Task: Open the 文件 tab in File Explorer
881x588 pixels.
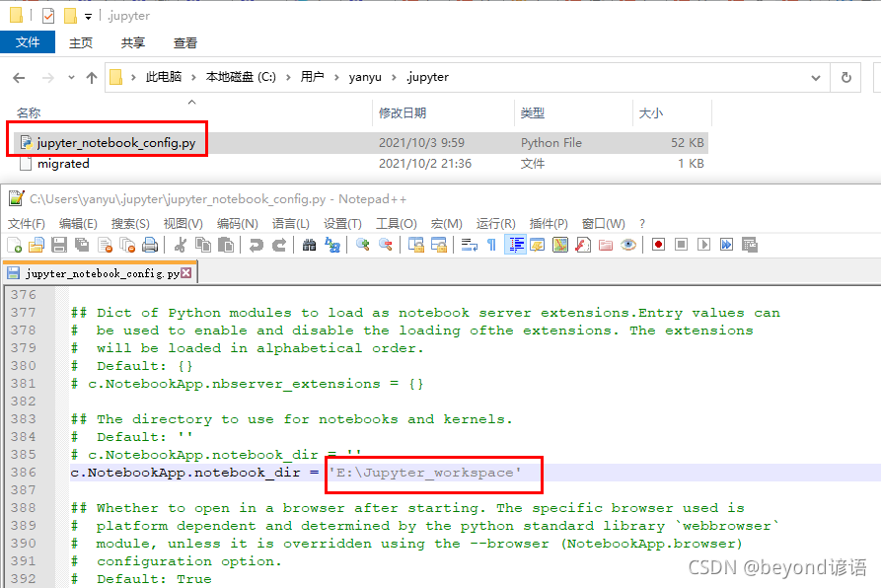Action: click(28, 42)
